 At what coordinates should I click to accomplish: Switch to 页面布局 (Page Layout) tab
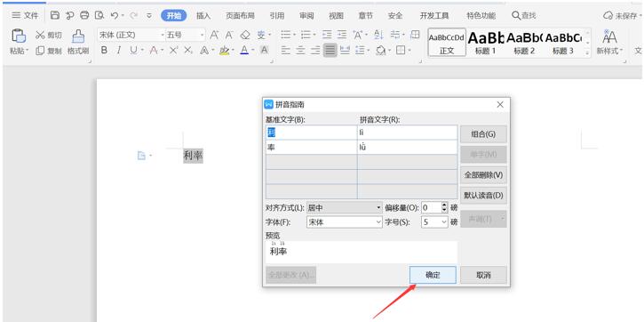point(240,16)
